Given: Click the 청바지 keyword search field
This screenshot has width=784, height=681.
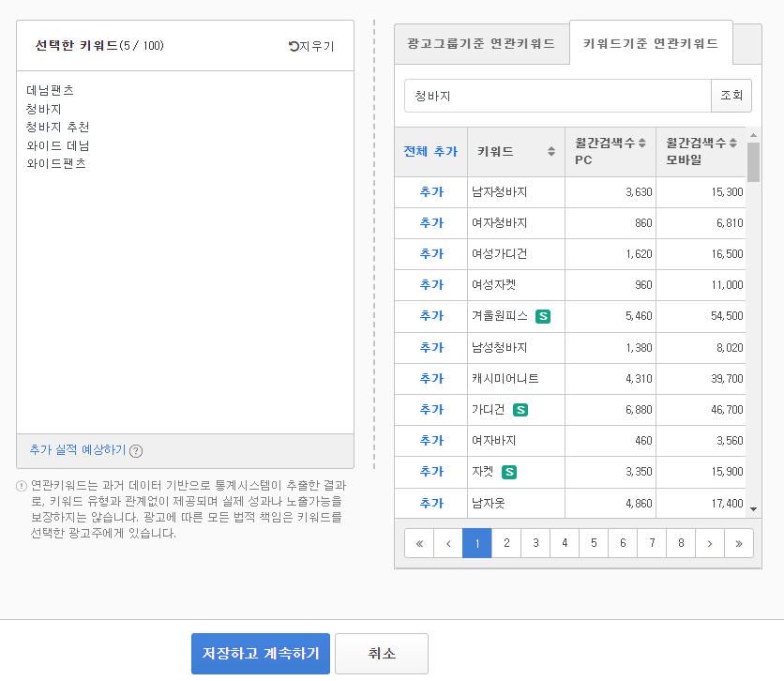Looking at the screenshot, I should tap(557, 96).
